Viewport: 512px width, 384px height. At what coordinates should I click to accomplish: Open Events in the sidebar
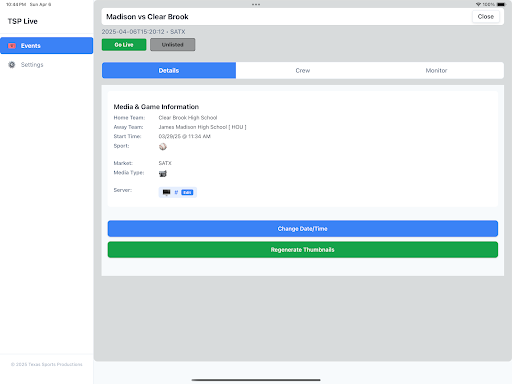(46, 45)
